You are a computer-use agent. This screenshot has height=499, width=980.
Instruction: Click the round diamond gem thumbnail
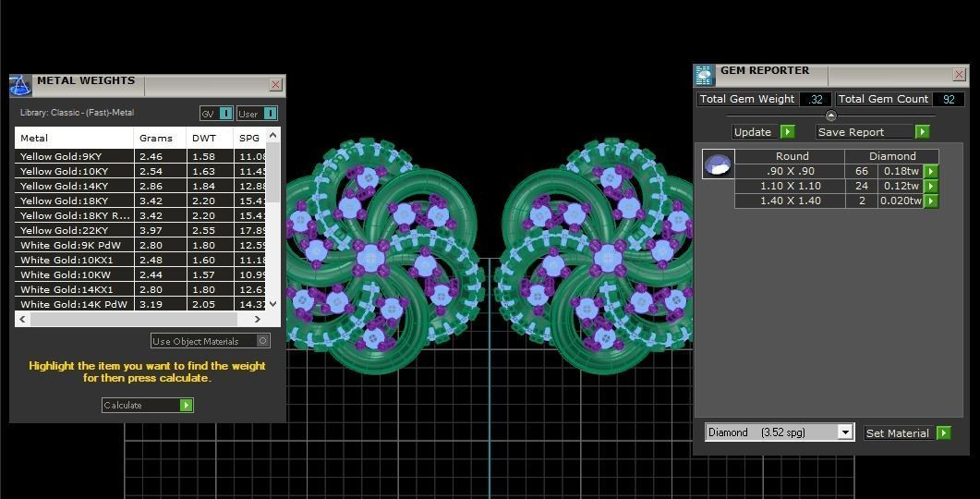[718, 164]
